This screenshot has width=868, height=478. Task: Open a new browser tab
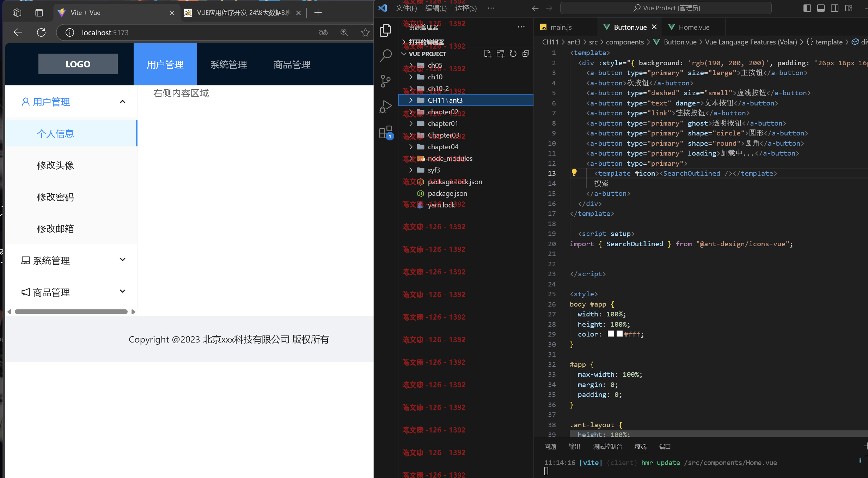pos(318,13)
